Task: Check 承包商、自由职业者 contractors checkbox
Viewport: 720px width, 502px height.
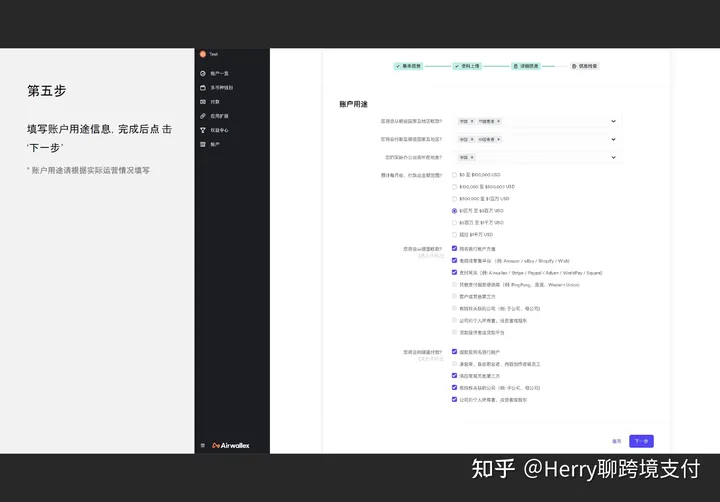Action: pos(454,364)
